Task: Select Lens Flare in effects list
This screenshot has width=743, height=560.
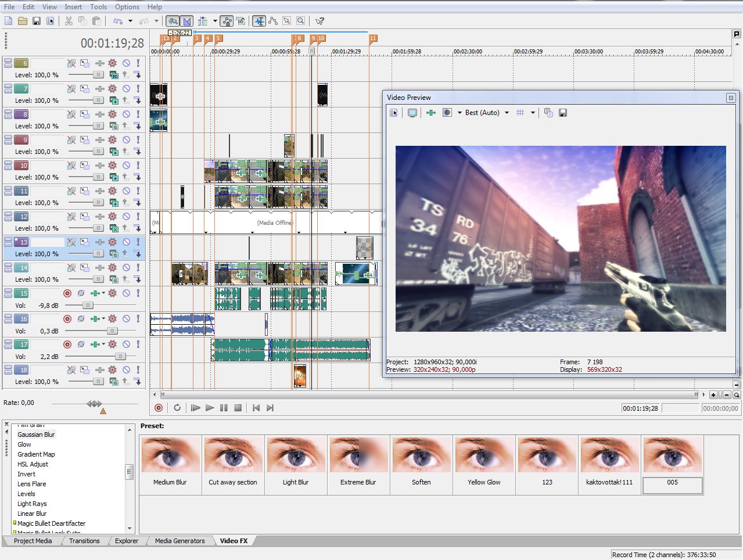Action: 31,484
